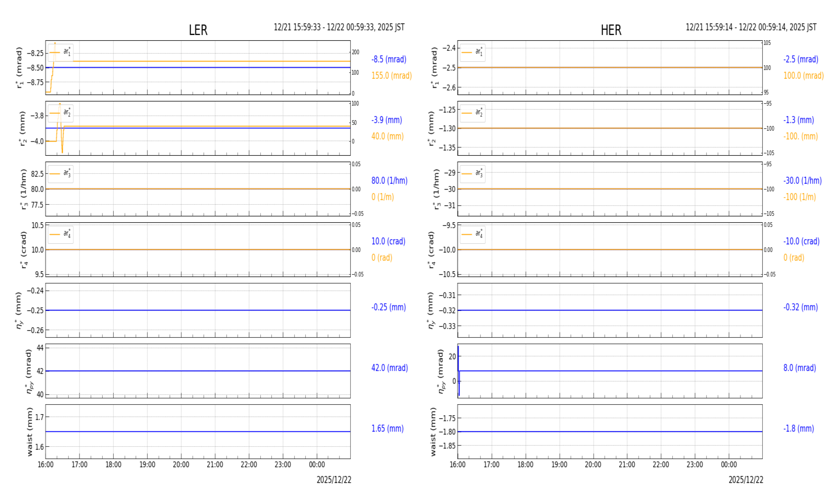Select LER time range ending 00:59:33 JST

(x=339, y=27)
